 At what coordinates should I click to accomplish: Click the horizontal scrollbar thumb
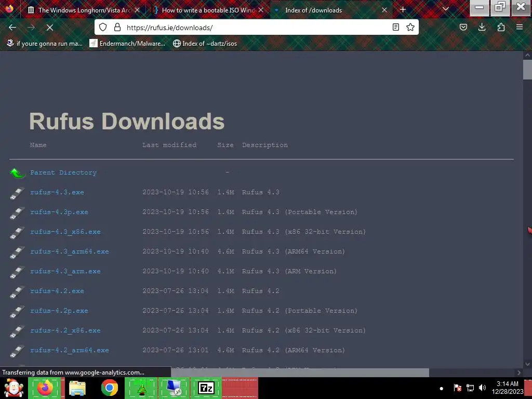pos(300,373)
